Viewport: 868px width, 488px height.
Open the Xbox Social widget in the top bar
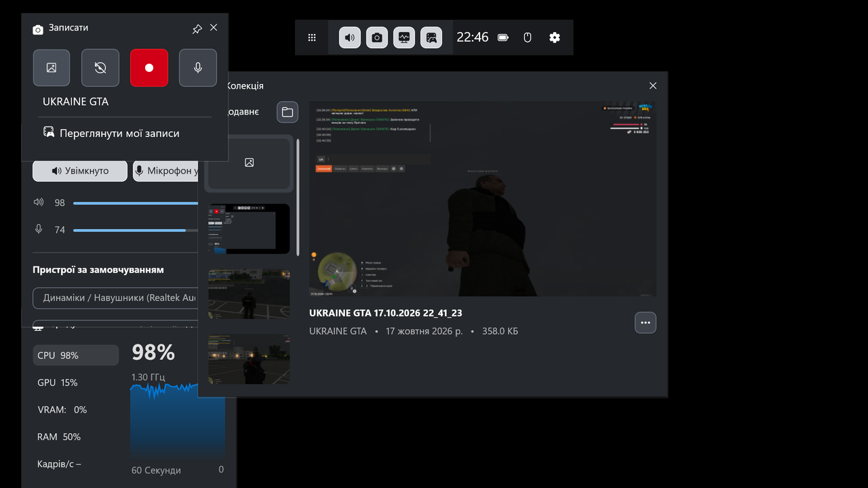pyautogui.click(x=431, y=38)
